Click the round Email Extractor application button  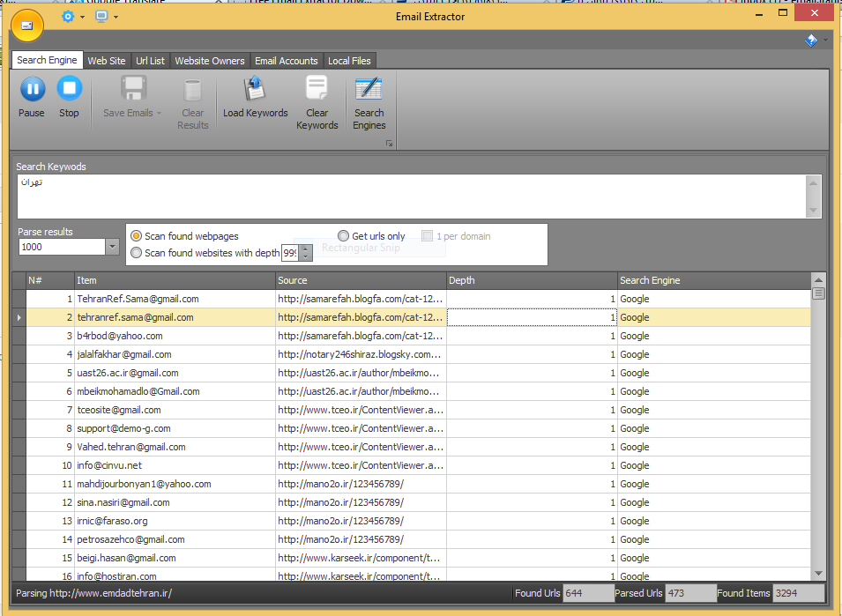coord(26,26)
